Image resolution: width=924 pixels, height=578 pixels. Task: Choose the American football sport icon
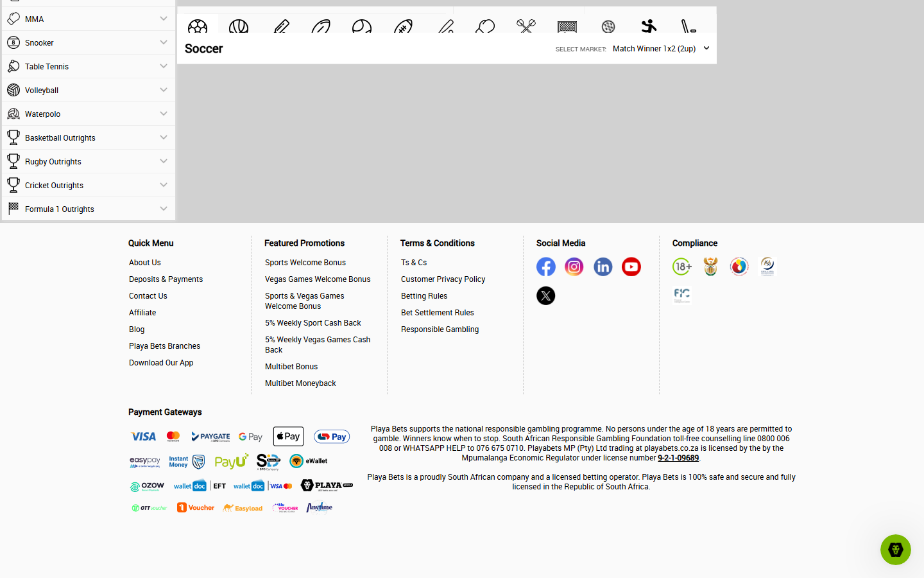[403, 26]
